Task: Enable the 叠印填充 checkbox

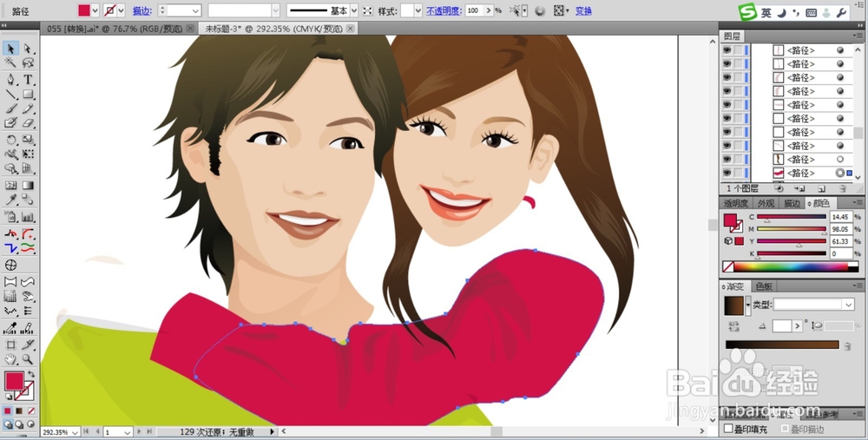Action: point(728,429)
